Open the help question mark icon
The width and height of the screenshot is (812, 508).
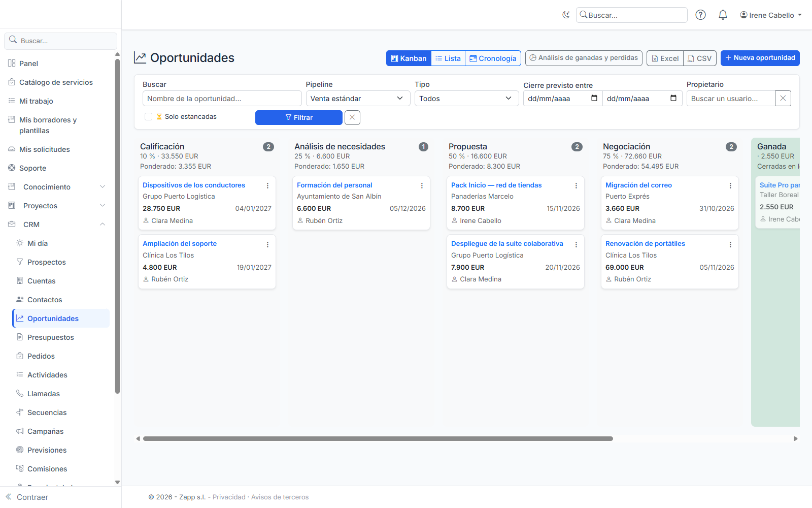coord(700,15)
